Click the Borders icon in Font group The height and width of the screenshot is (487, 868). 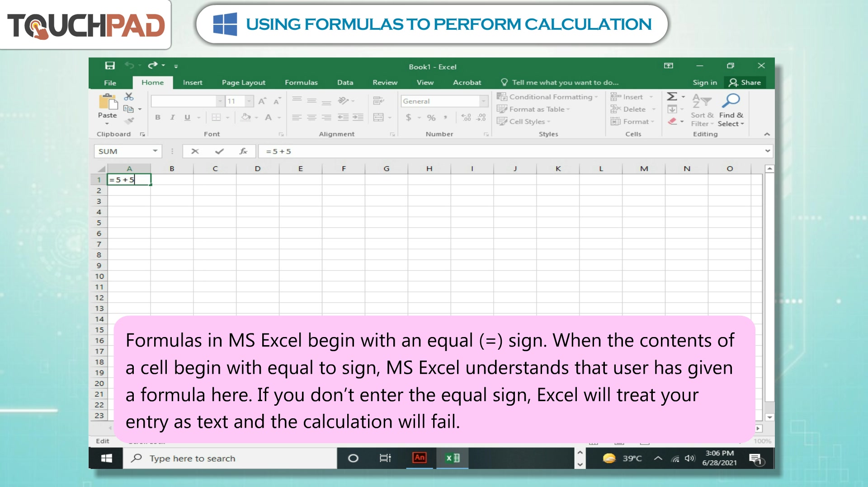(x=216, y=117)
